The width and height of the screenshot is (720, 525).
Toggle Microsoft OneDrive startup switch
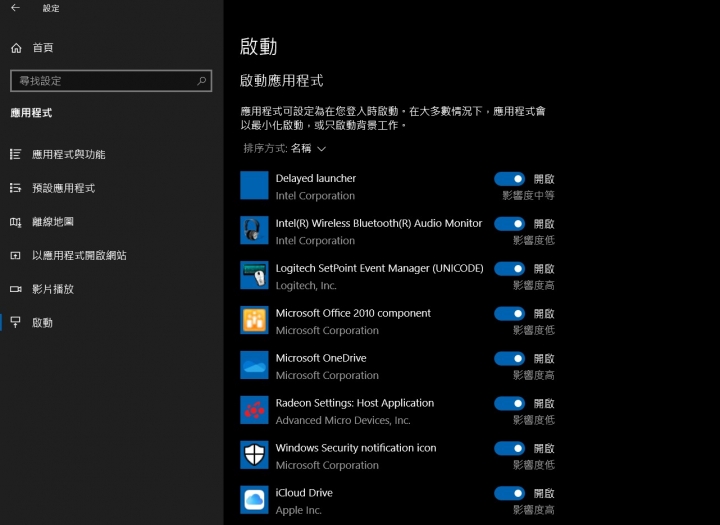[509, 358]
